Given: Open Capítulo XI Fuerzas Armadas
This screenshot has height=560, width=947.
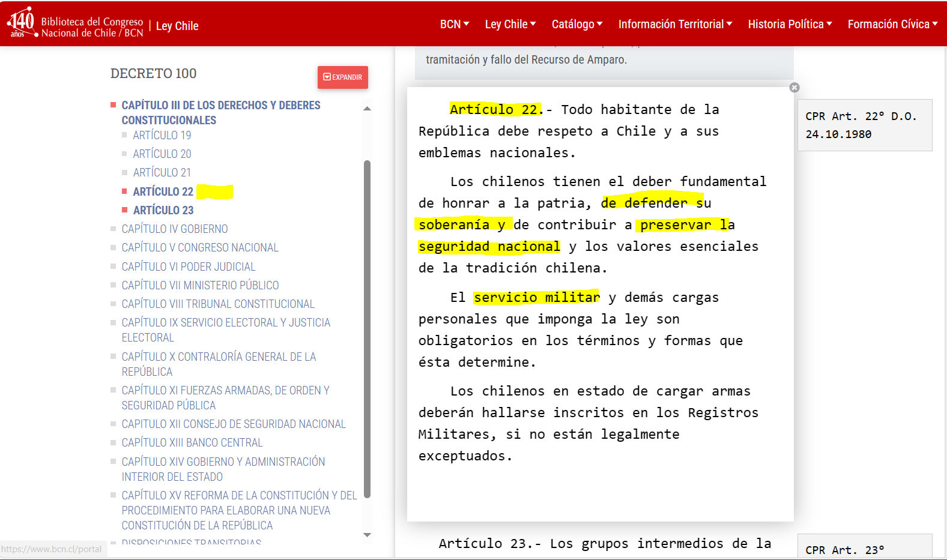Looking at the screenshot, I should (x=225, y=397).
